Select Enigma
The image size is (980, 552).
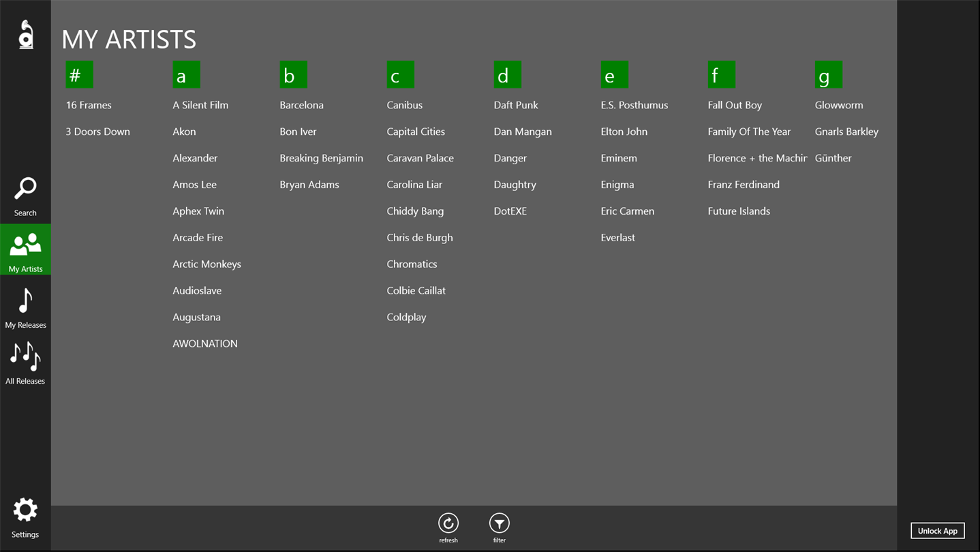[617, 185]
